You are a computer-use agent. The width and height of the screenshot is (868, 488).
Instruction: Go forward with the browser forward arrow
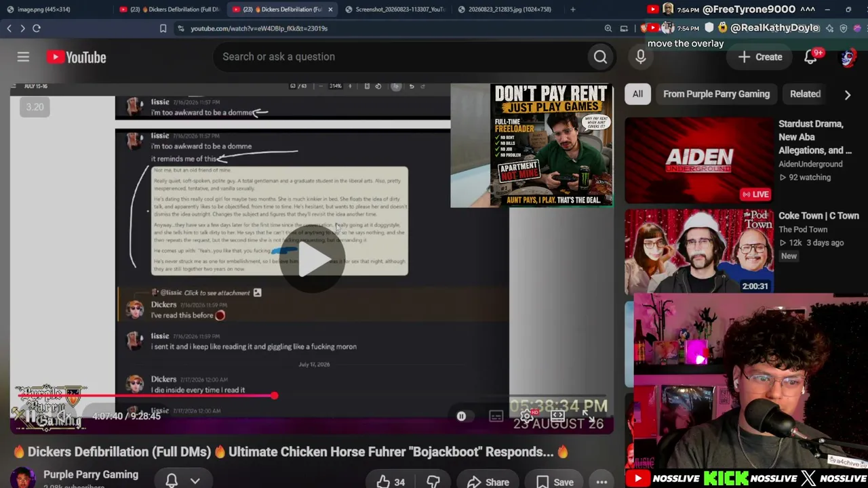[x=22, y=28]
